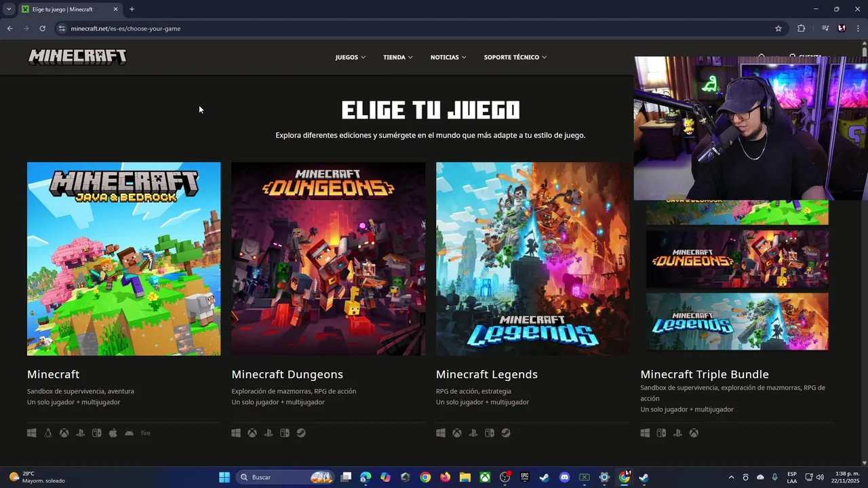
Task: Expand the JUEGOS menu
Action: [350, 57]
